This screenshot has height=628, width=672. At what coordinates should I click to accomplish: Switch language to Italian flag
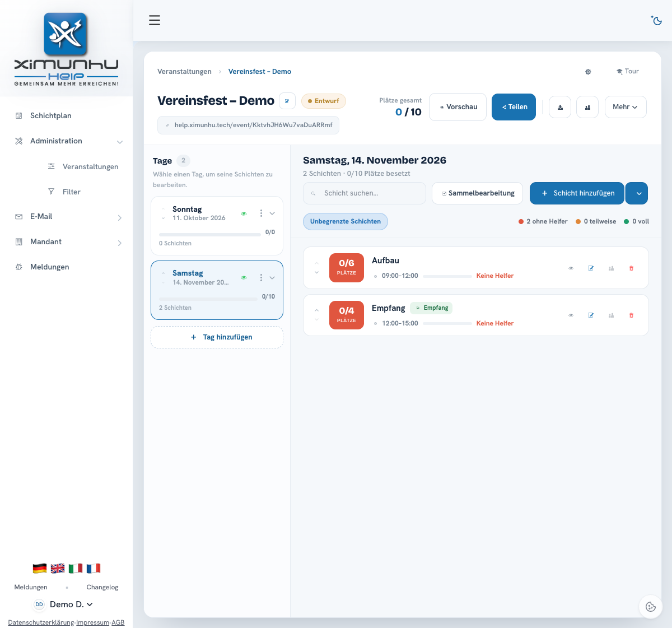76,568
